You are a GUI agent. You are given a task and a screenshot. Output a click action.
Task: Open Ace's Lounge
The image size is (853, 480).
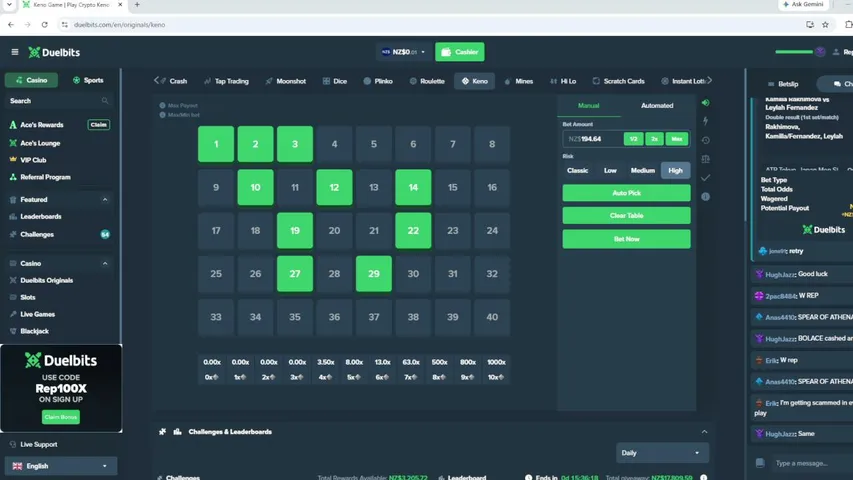[40, 143]
